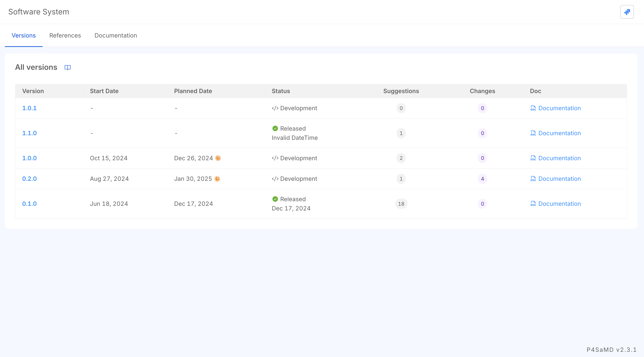Switch to the References tab
The width and height of the screenshot is (644, 357).
click(65, 36)
